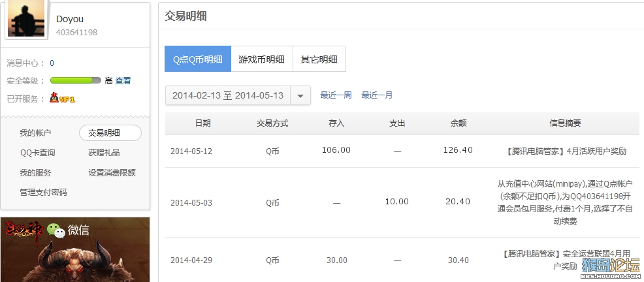Image resolution: width=644 pixels, height=282 pixels.
Task: Click the date cell 2014-04-29
Action: click(191, 260)
